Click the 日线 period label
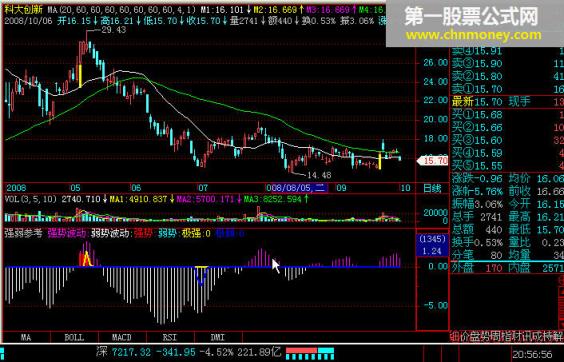564x362 pixels. pos(432,188)
